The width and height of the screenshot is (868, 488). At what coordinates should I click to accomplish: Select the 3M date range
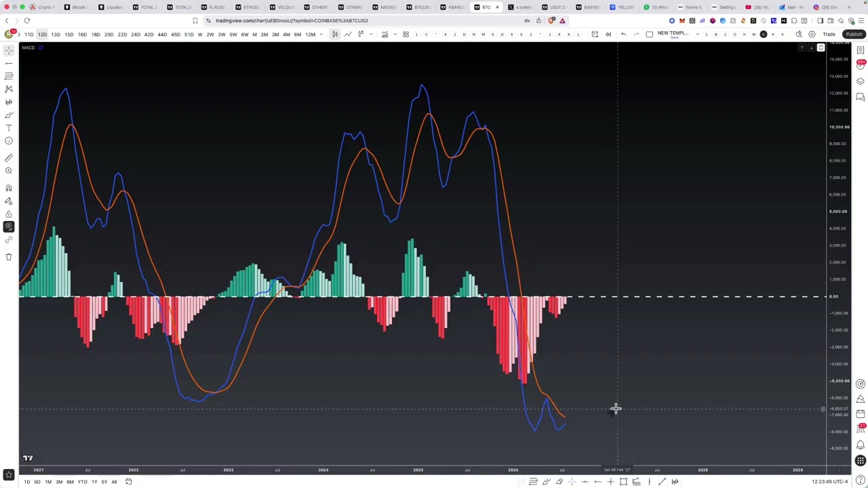(59, 482)
